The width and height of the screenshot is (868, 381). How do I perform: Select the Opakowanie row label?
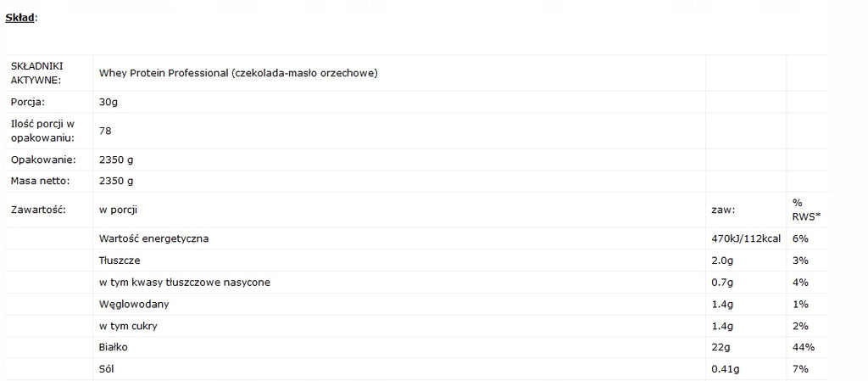click(x=43, y=160)
